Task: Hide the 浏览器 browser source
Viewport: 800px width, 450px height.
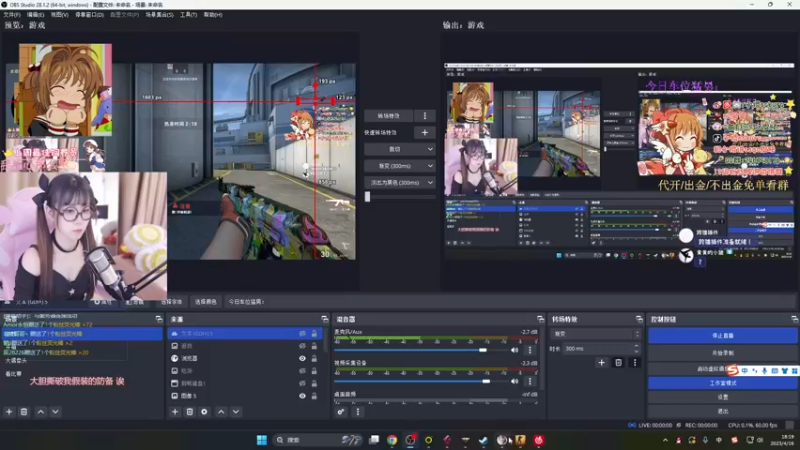Action: coord(302,359)
